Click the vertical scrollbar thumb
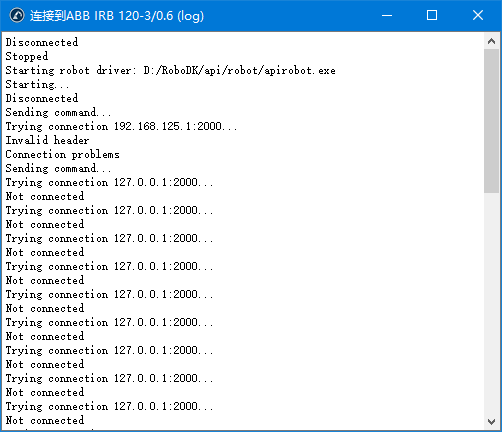This screenshot has height=432, width=502. (x=491, y=121)
